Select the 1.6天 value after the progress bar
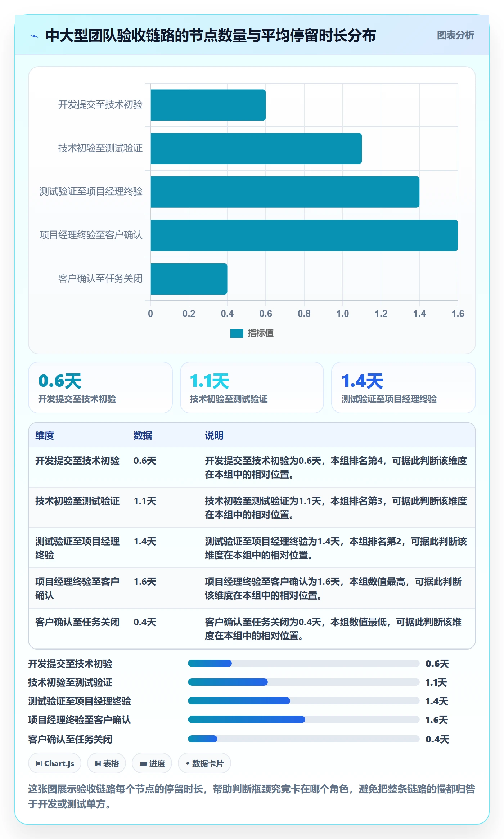Image resolution: width=504 pixels, height=839 pixels. tap(437, 720)
